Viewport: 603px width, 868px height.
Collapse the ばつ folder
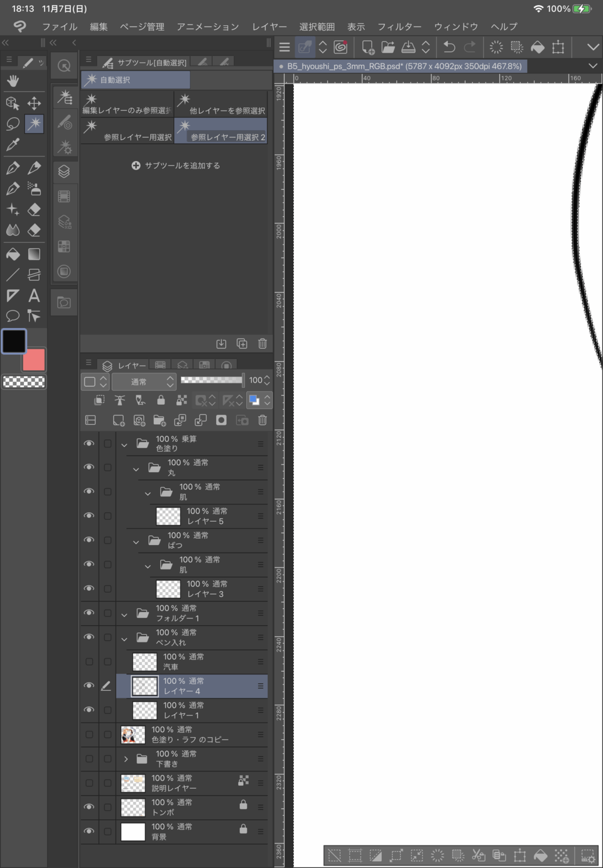point(136,542)
